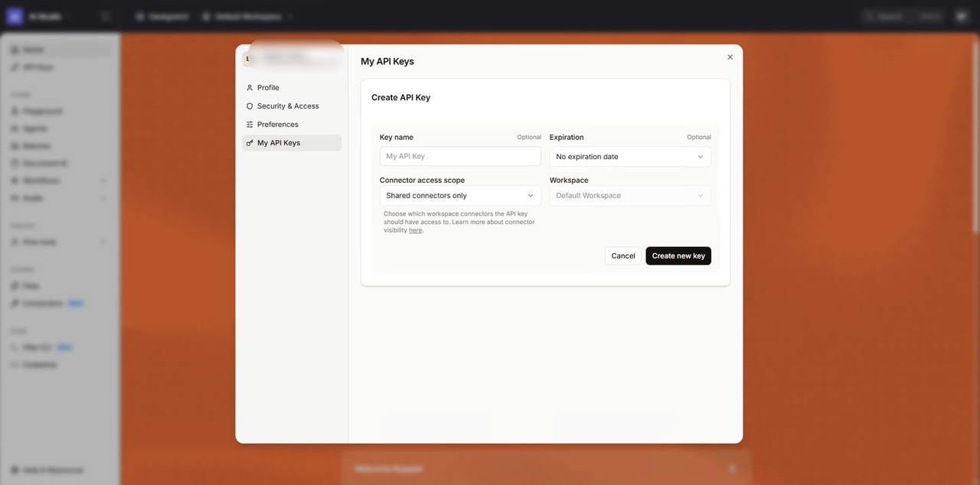
Task: Click the Create new key button
Action: (x=678, y=256)
